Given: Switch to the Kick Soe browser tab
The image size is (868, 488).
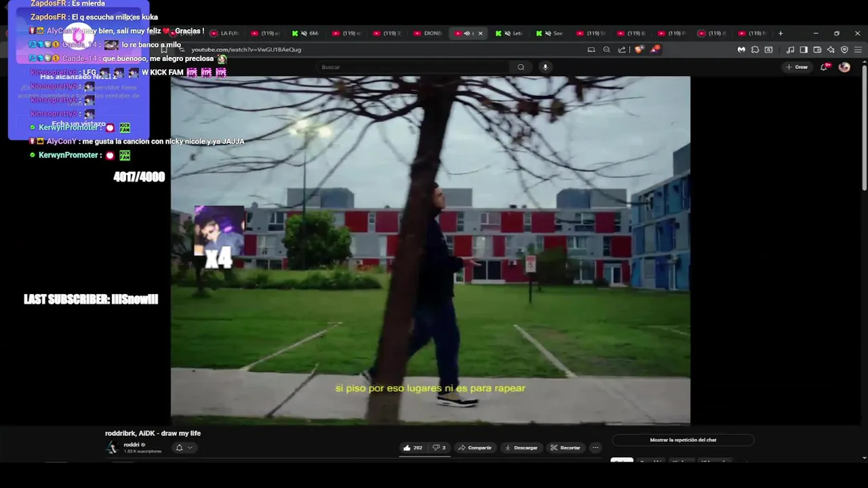Looking at the screenshot, I should click(551, 33).
